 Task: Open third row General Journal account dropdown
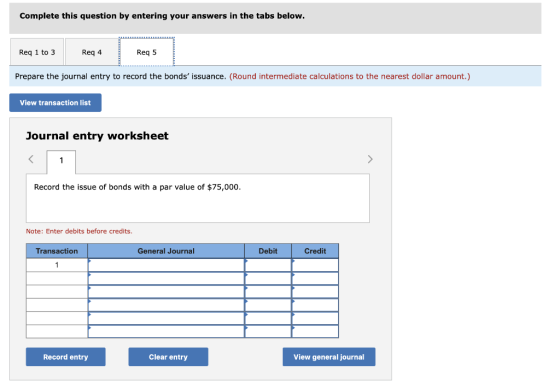click(x=166, y=292)
